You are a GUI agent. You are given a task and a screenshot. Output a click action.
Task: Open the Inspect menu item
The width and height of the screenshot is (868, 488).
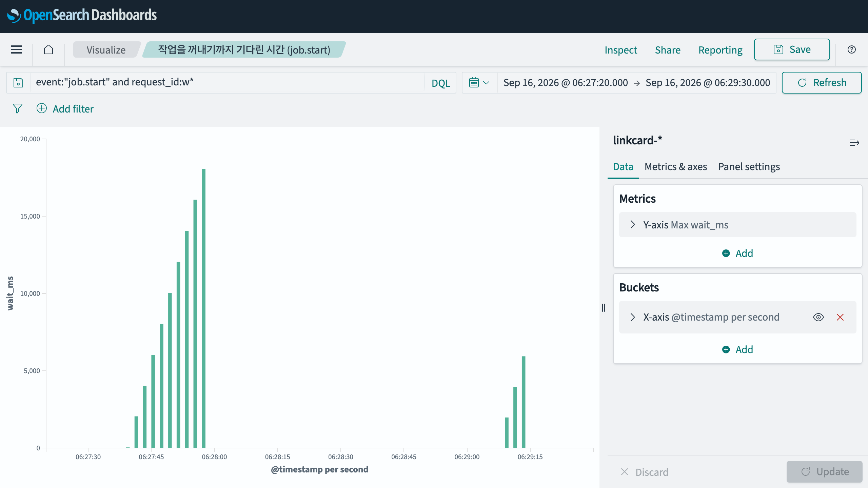pos(620,50)
